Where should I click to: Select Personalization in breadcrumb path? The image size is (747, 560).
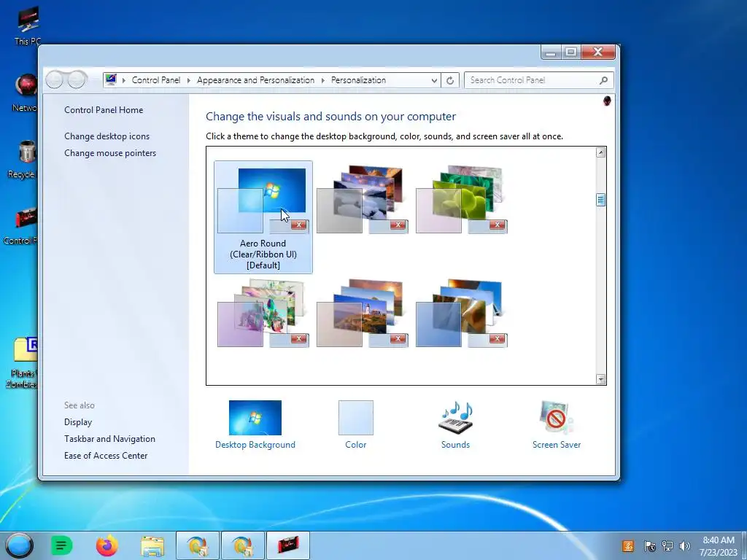coord(358,80)
